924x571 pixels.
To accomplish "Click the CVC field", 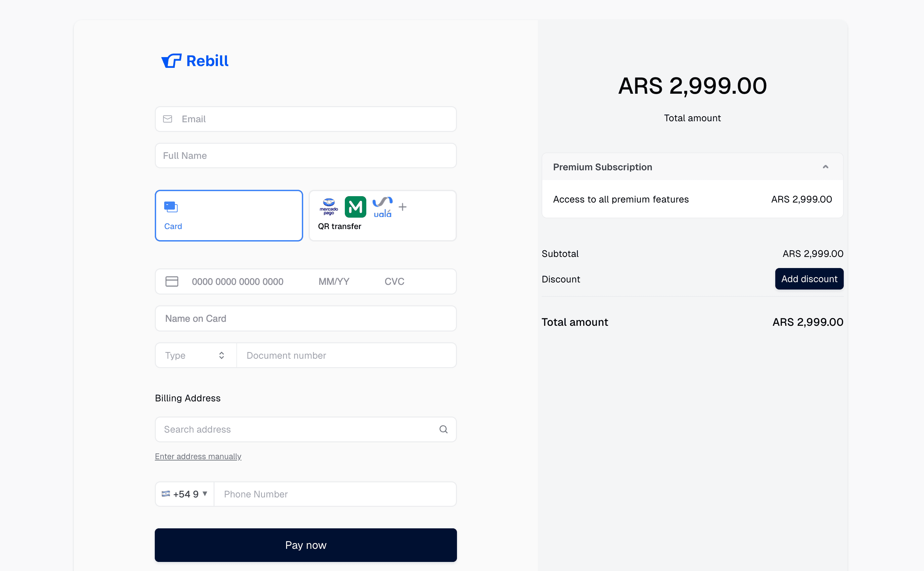I will [394, 281].
